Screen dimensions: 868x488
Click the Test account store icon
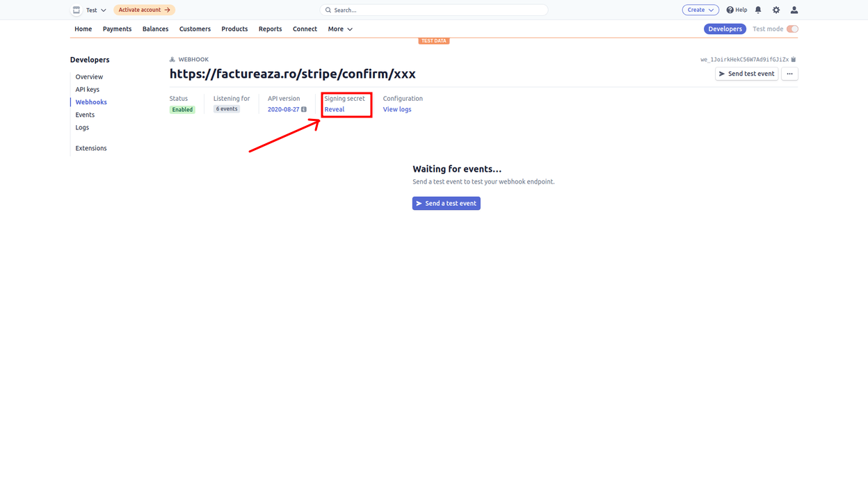[77, 10]
